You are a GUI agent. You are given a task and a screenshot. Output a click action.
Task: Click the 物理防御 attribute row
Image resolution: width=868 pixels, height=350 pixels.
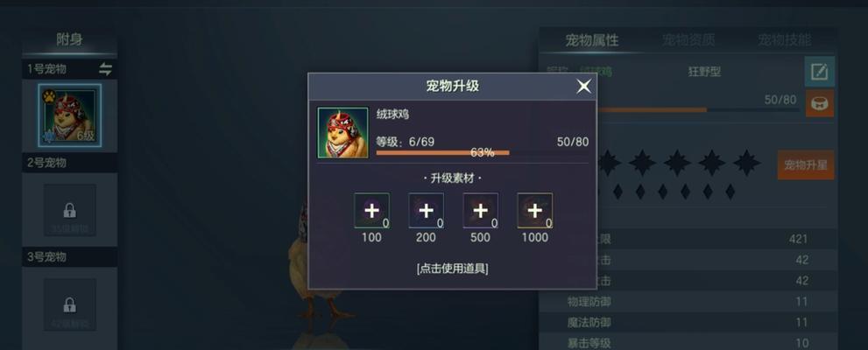(688, 301)
